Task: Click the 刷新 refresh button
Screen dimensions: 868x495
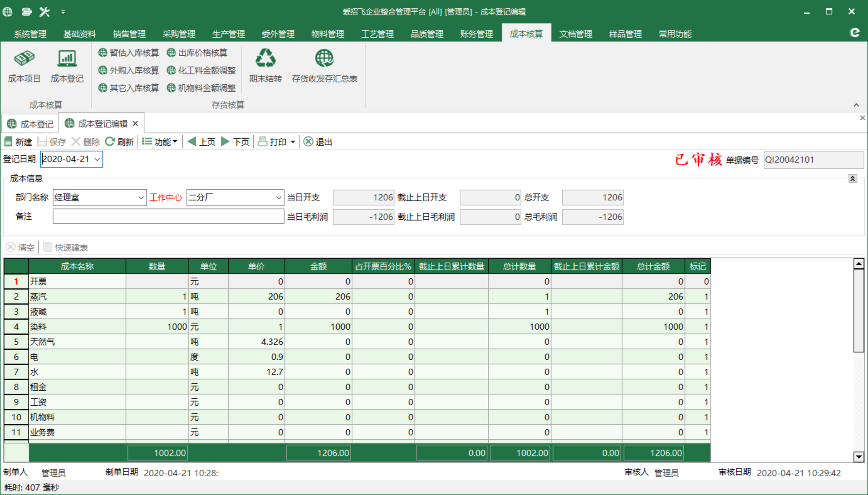Action: click(119, 142)
